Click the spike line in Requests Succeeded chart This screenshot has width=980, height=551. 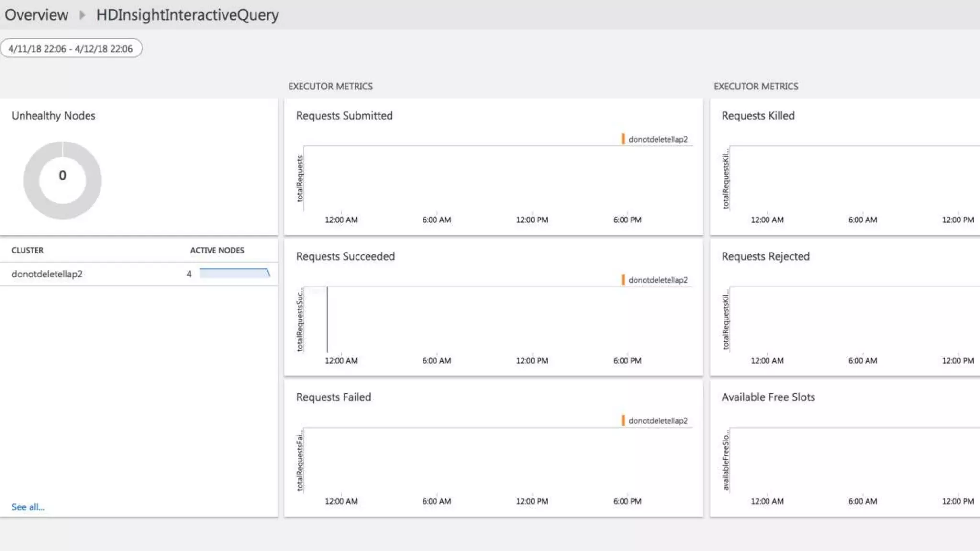[327, 319]
